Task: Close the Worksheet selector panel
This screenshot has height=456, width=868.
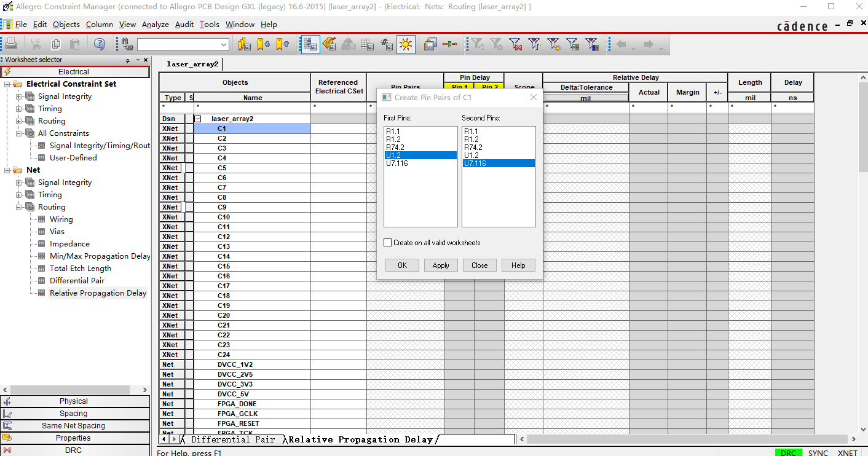Action: coord(146,60)
